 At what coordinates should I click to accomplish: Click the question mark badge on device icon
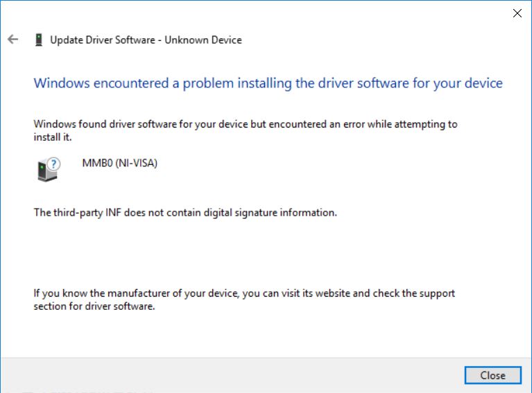(55, 164)
